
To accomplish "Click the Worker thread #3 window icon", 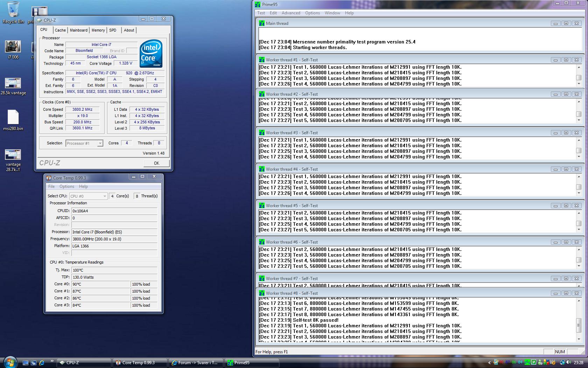I will [x=261, y=132].
